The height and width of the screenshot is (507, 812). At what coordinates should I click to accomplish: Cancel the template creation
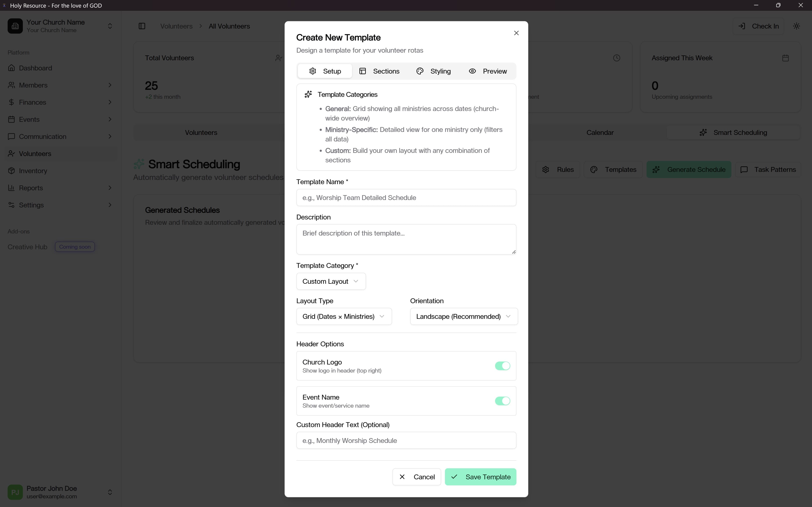point(416,477)
